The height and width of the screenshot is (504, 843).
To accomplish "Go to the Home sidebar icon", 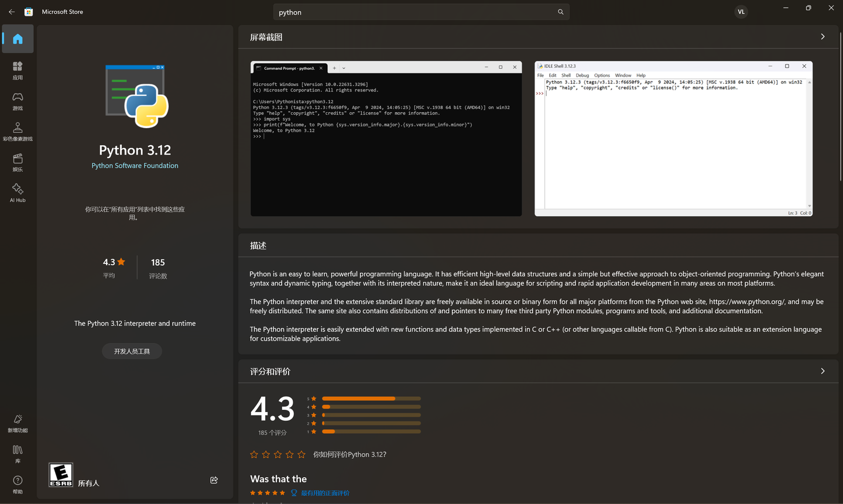I will pos(18,39).
